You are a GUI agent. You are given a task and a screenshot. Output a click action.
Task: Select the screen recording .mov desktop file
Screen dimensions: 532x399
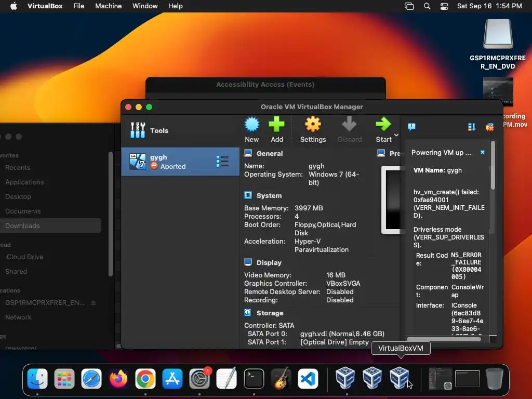pyautogui.click(x=498, y=91)
